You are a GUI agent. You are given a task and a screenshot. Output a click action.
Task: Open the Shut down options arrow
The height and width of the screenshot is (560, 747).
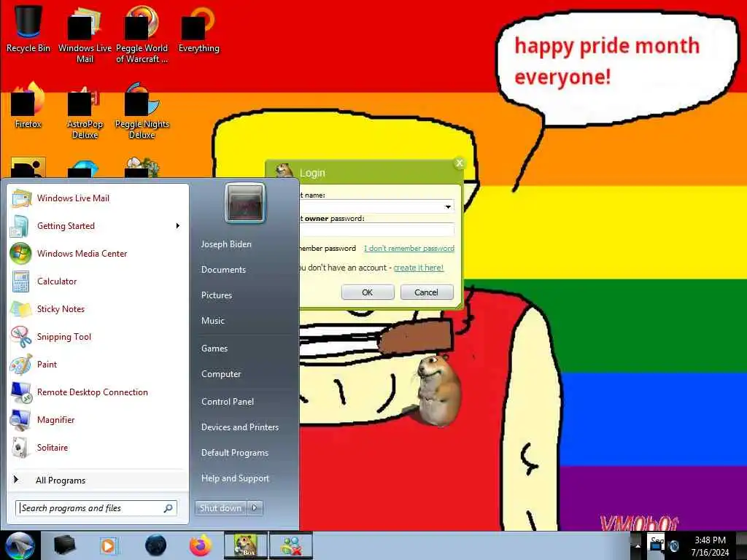[255, 508]
